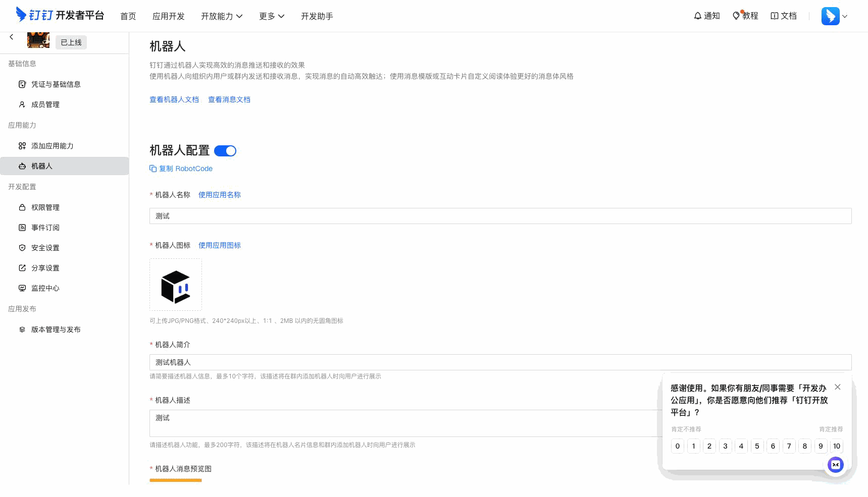This screenshot has height=497, width=868.
Task: Close the recommendation survey popup
Action: click(838, 387)
